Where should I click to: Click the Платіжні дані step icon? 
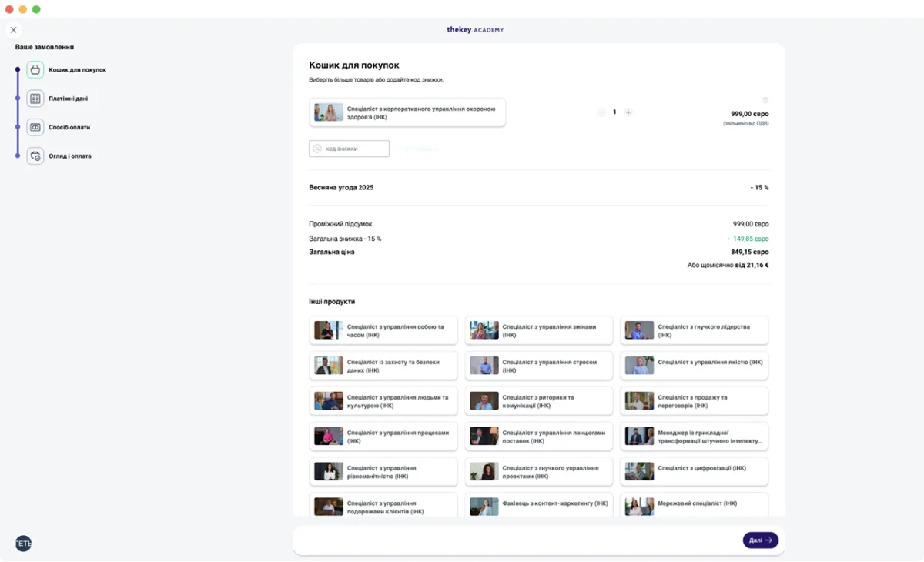click(35, 99)
